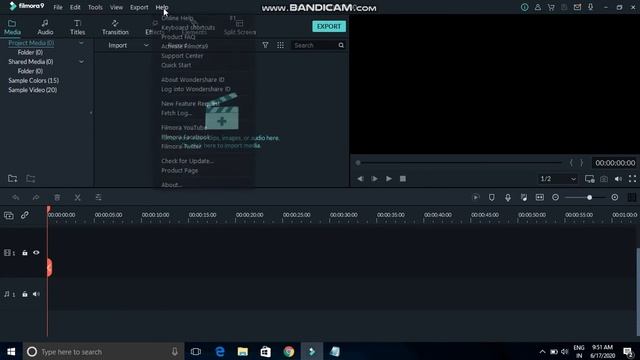Viewport: 640px width, 360px height.
Task: Click the zoom out minus icon on timeline
Action: [x=556, y=198]
